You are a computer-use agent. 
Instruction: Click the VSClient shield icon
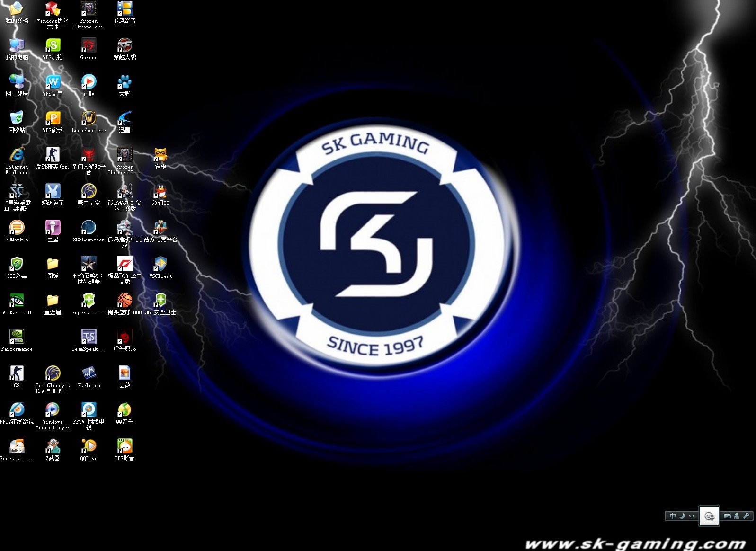point(160,264)
